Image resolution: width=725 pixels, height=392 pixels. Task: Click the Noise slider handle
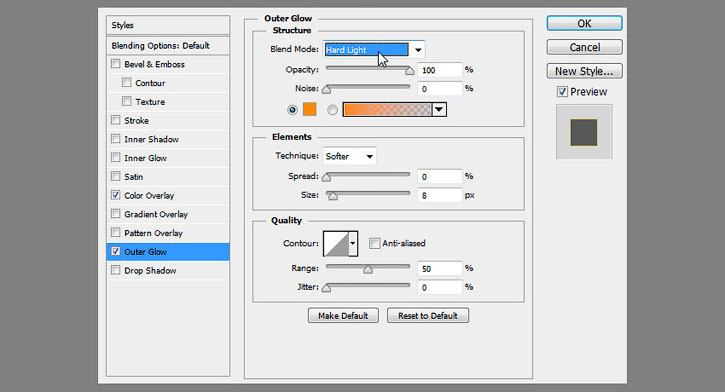pyautogui.click(x=326, y=89)
